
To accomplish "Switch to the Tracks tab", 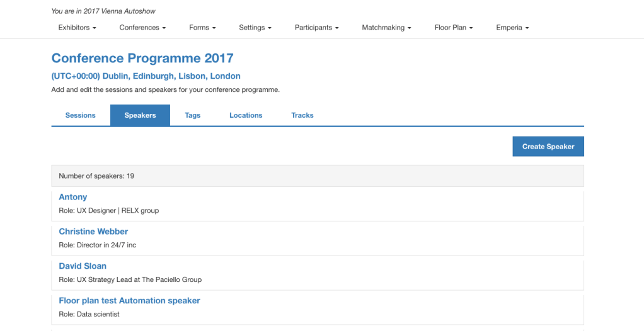I will click(302, 115).
